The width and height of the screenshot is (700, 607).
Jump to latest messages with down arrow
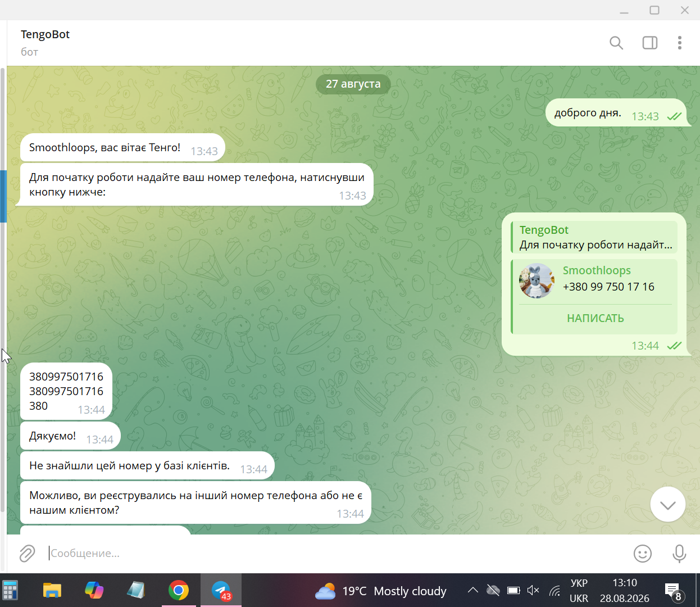click(x=668, y=505)
